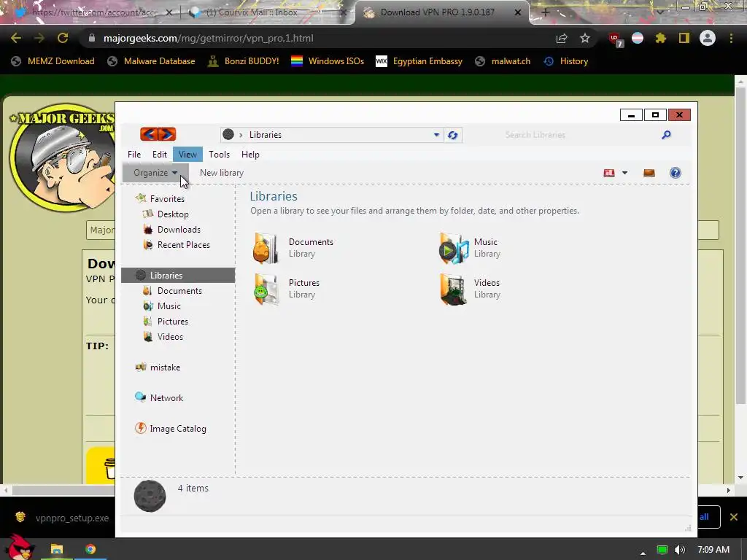The height and width of the screenshot is (560, 747).
Task: Click the Chrome URL address bar
Action: [314, 38]
